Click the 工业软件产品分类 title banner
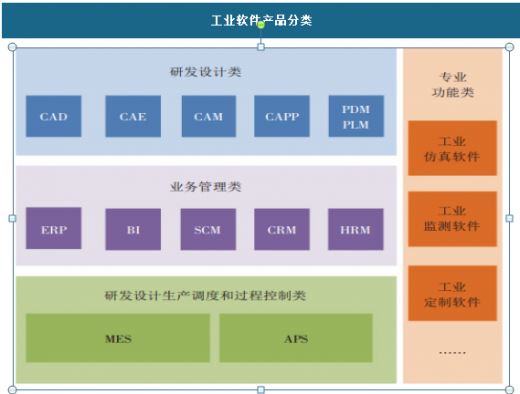 click(x=261, y=21)
